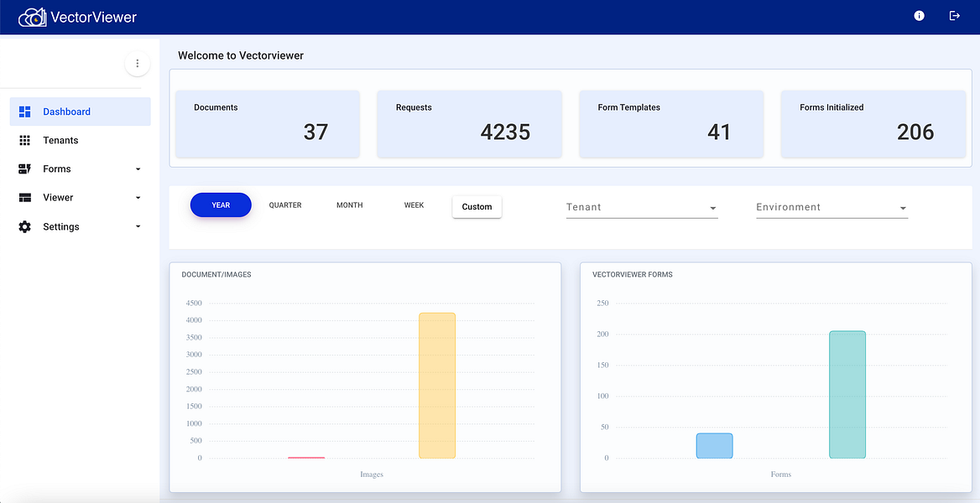Click the '4500' axis tick label
This screenshot has height=503, width=980.
pos(194,303)
